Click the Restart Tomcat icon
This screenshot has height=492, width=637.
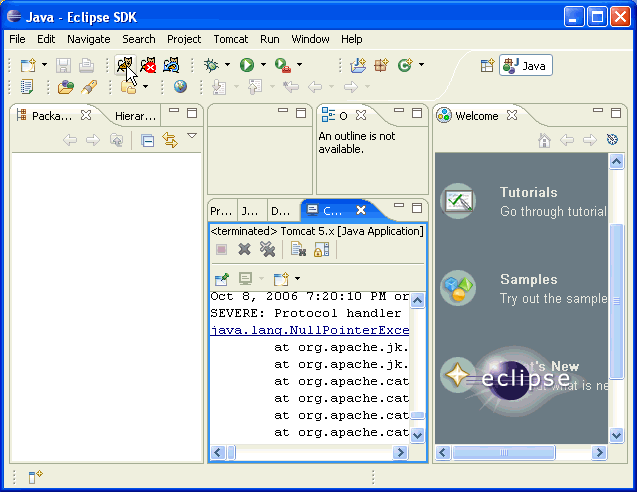[x=171, y=65]
